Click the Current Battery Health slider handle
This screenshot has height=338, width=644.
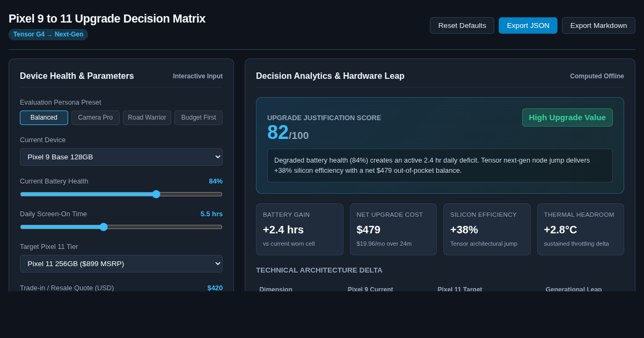(x=156, y=194)
